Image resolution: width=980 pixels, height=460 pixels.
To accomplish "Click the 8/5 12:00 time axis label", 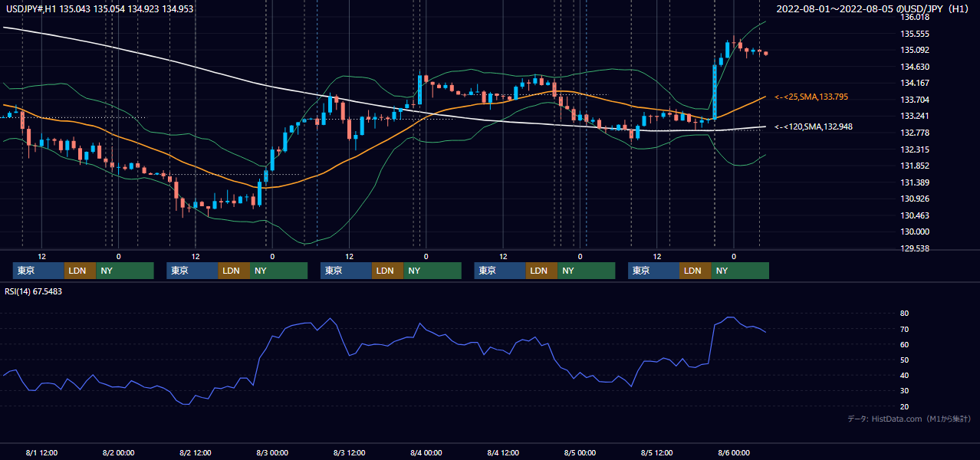I will [x=656, y=452].
